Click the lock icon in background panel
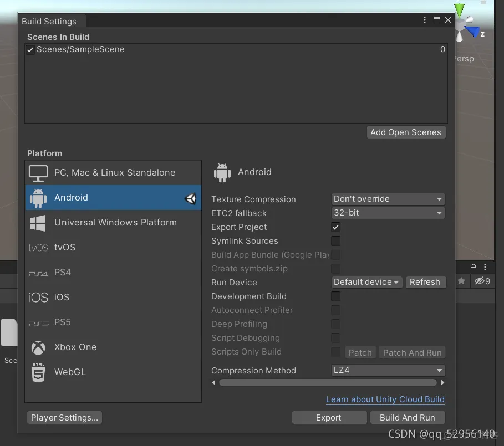 [x=473, y=267]
